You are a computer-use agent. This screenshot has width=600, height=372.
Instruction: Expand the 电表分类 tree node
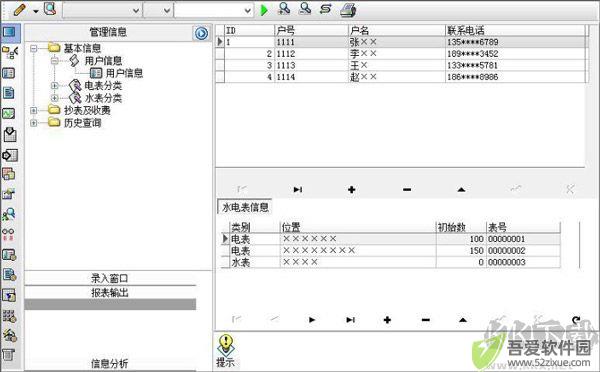coord(54,86)
